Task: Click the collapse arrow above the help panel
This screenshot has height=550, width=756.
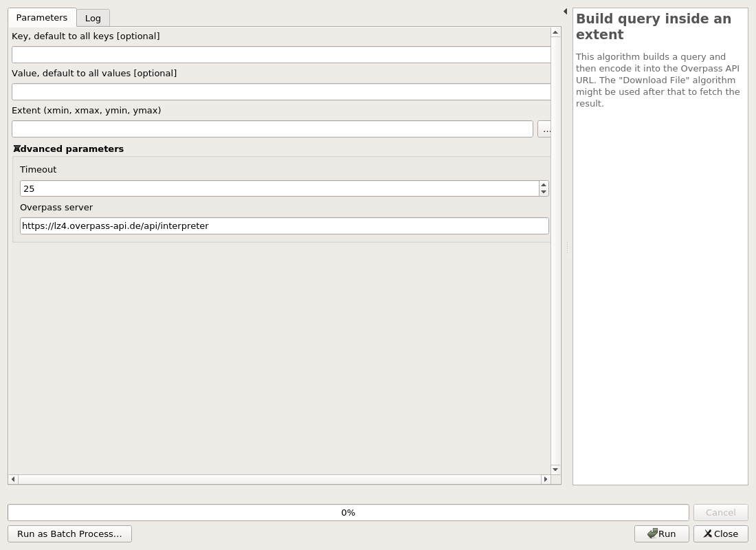Action: (565, 11)
